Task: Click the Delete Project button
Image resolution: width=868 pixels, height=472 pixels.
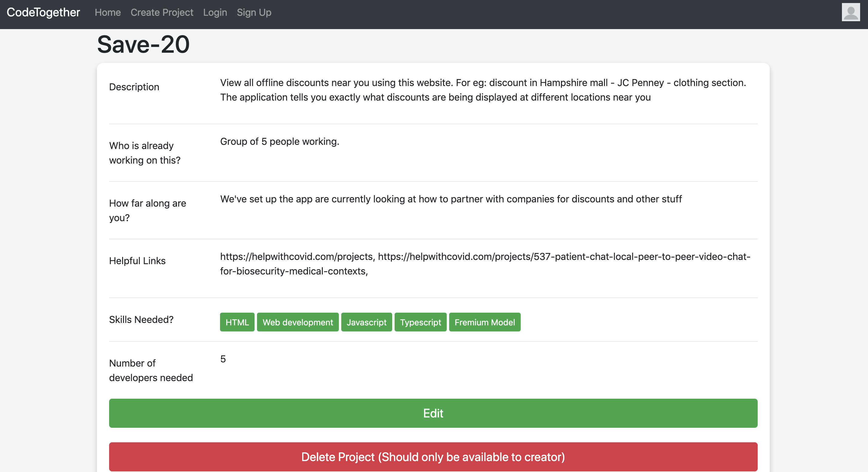Action: 433,457
